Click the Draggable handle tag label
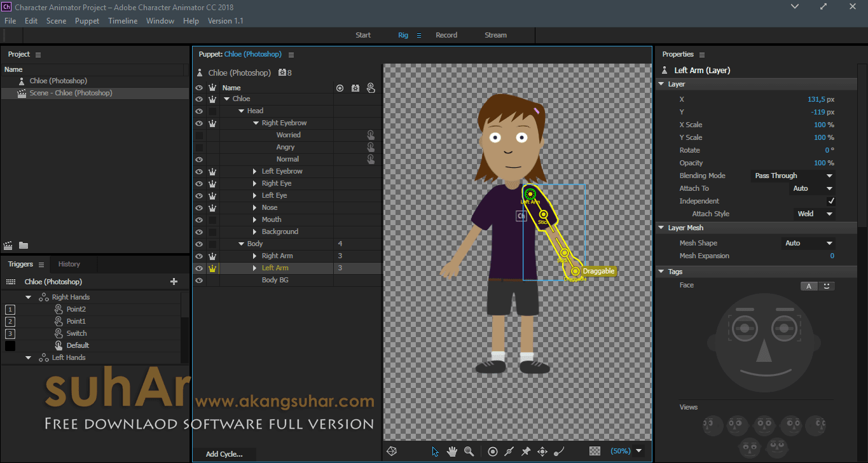The image size is (868, 463). click(598, 271)
